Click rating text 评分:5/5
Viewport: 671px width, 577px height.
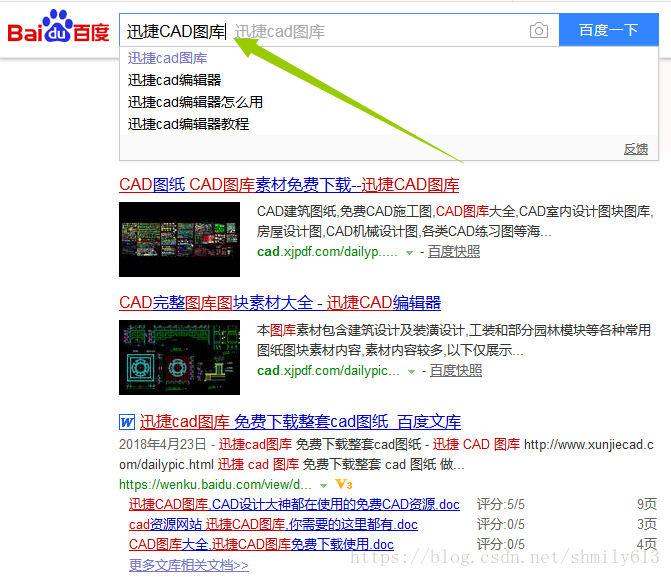(x=501, y=504)
